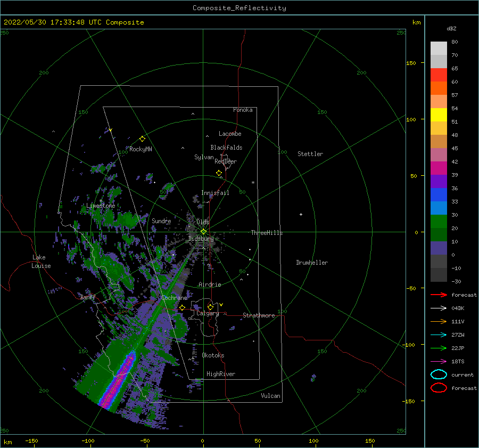The height and width of the screenshot is (448, 479).
Task: Click the white 04DK arrow legend icon
Action: pyautogui.click(x=439, y=308)
